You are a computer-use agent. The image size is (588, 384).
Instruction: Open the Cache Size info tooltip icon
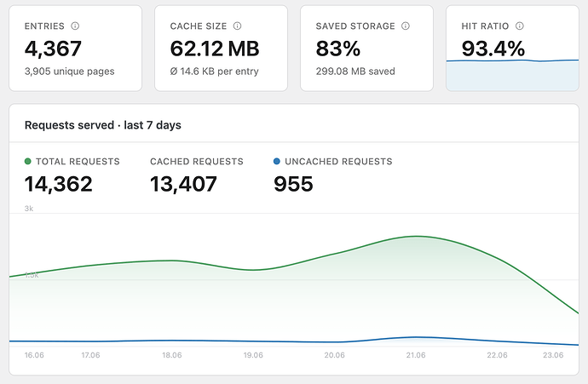coord(238,26)
